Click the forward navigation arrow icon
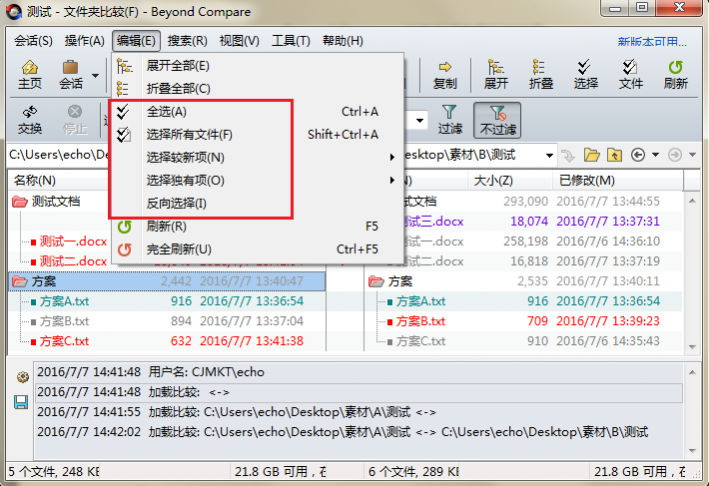Image resolution: width=709 pixels, height=486 pixels. (x=675, y=156)
